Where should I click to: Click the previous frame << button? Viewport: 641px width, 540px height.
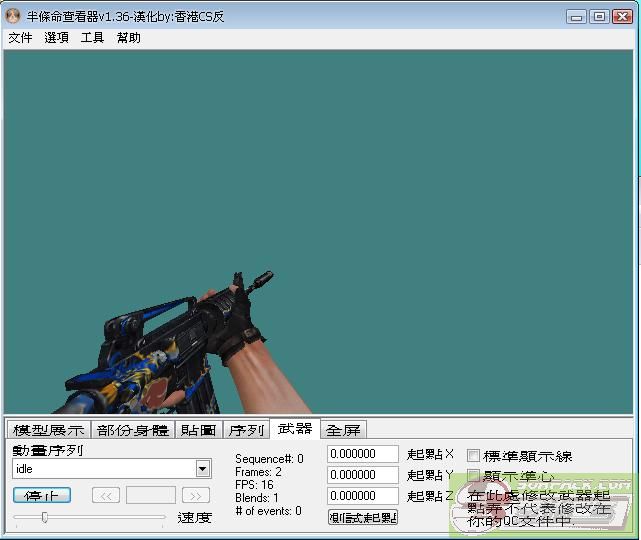coord(106,495)
